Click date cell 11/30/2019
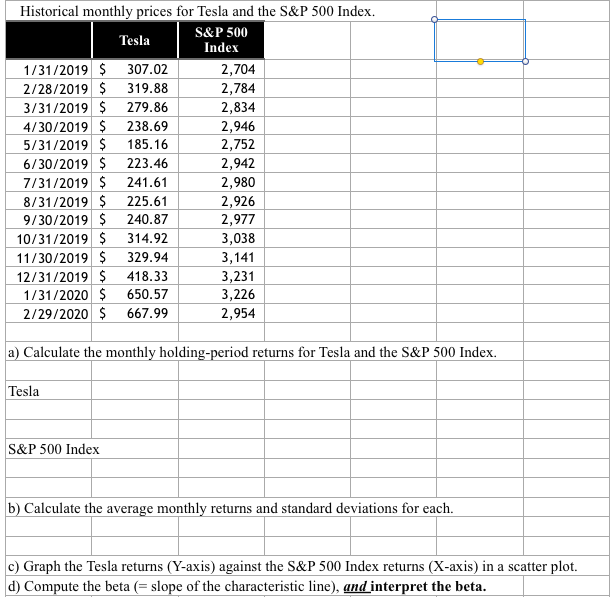The height and width of the screenshot is (597, 610). tap(49, 257)
